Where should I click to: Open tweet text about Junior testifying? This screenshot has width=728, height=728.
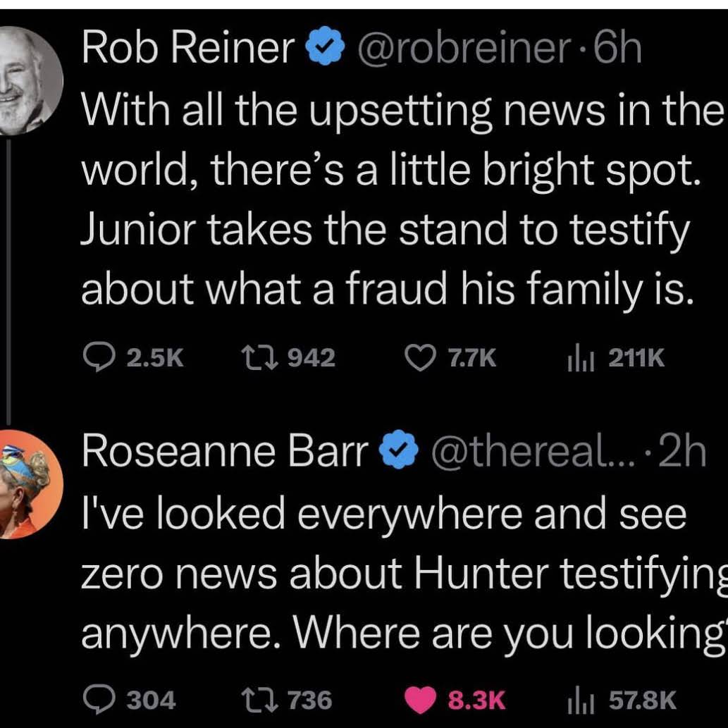(x=403, y=201)
